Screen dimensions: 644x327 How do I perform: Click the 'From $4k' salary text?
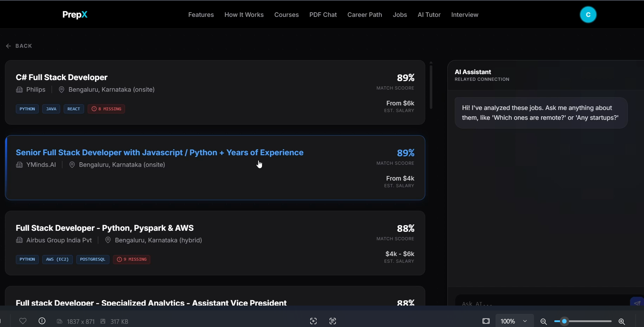click(400, 178)
